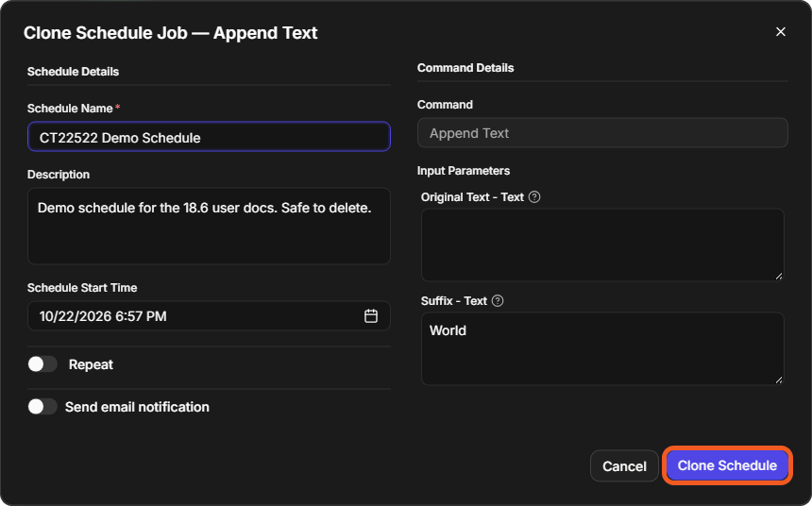Image resolution: width=812 pixels, height=506 pixels.
Task: Click the disabled Command field Append Text
Action: coord(602,132)
